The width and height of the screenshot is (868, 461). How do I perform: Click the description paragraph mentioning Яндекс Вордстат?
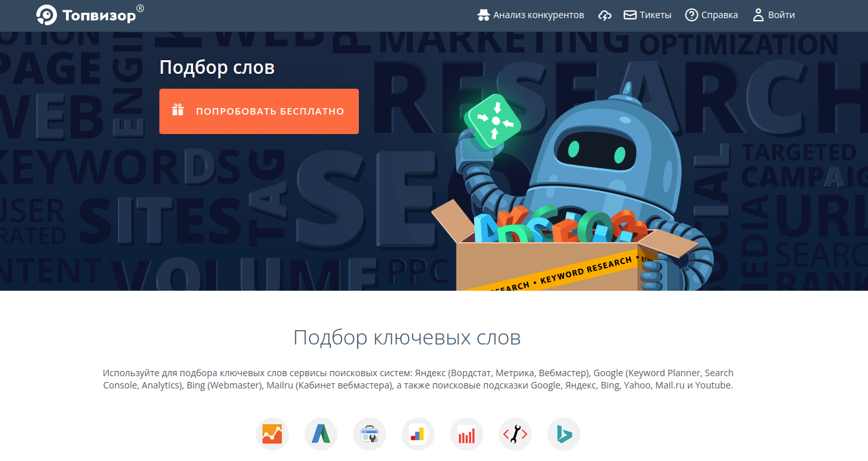[418, 379]
